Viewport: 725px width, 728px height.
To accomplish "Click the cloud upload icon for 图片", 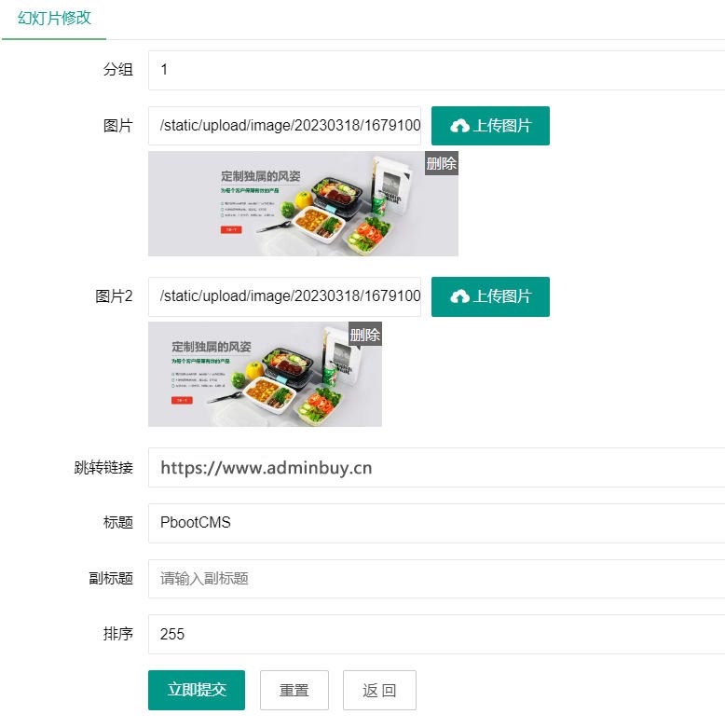I will (x=459, y=126).
